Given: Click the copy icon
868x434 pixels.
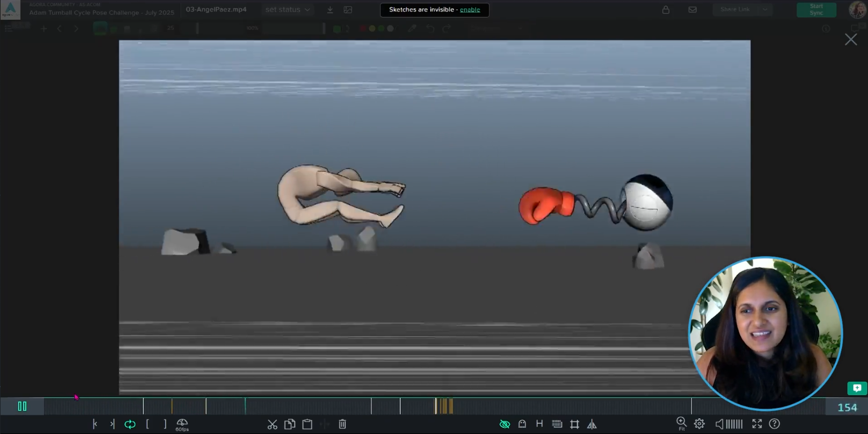Looking at the screenshot, I should [290, 424].
